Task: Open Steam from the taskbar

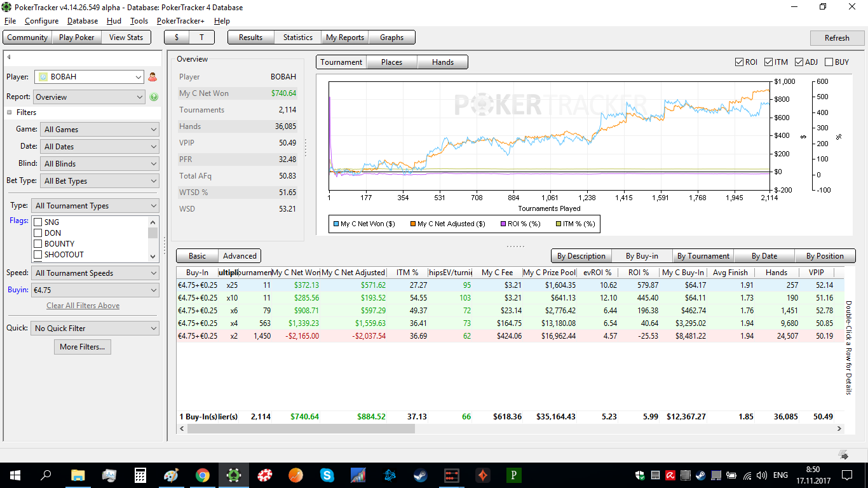Action: point(421,475)
